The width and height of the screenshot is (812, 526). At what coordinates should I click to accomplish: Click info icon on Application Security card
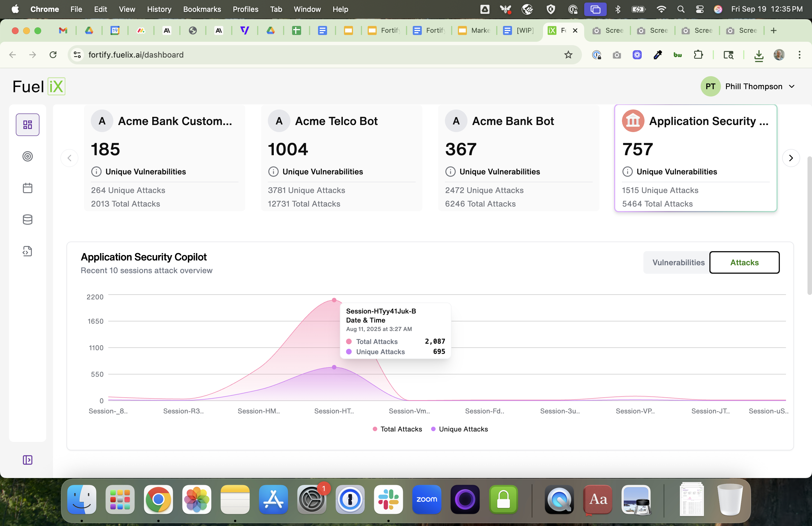[627, 172]
